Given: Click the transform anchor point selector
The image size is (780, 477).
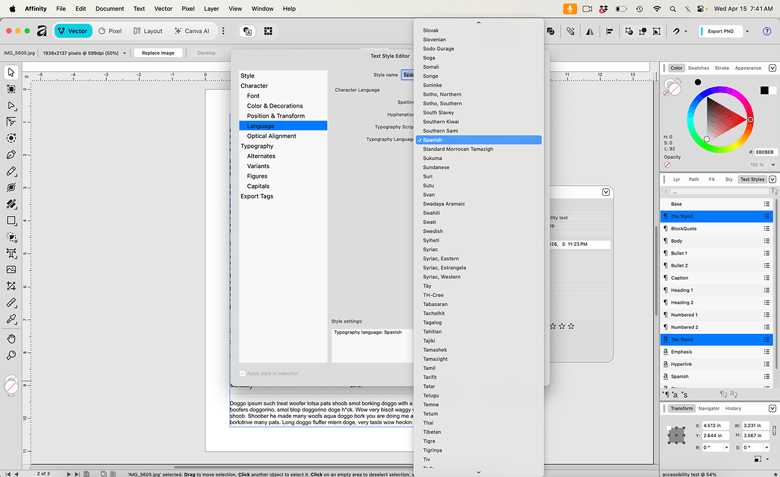Looking at the screenshot, I should click(x=676, y=435).
